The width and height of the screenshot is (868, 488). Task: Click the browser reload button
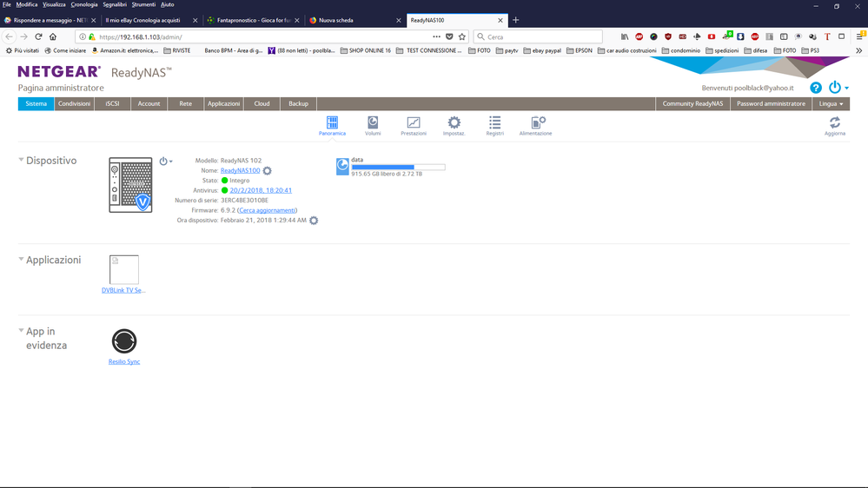point(38,36)
